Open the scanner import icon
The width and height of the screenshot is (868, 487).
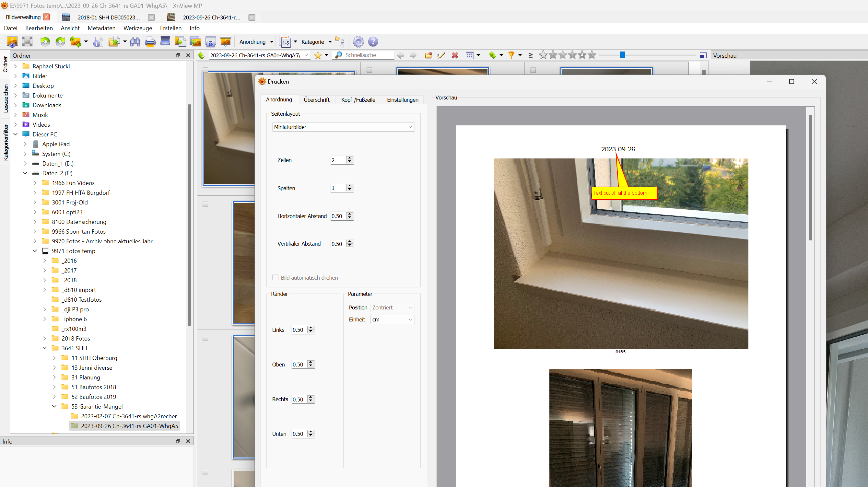pyautogui.click(x=165, y=41)
